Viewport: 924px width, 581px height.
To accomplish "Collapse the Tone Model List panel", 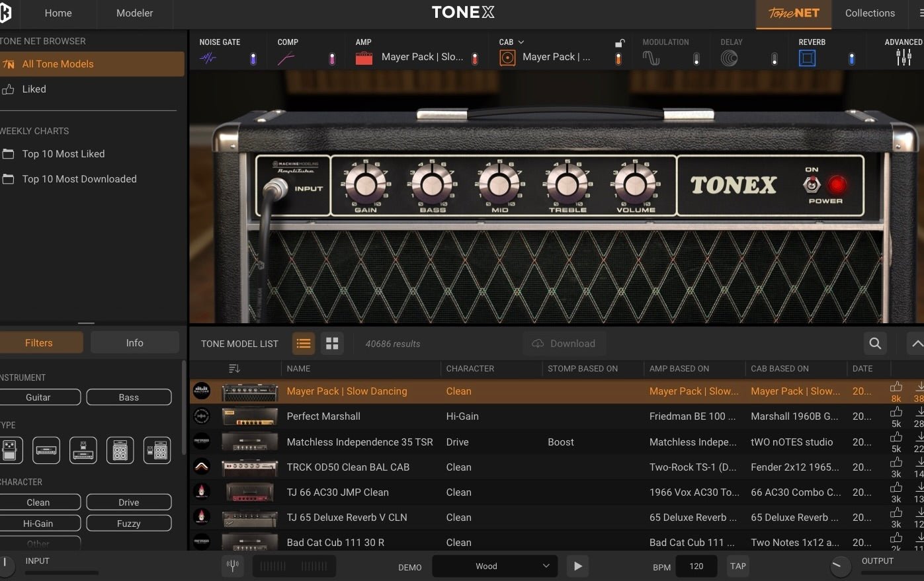I will click(917, 343).
